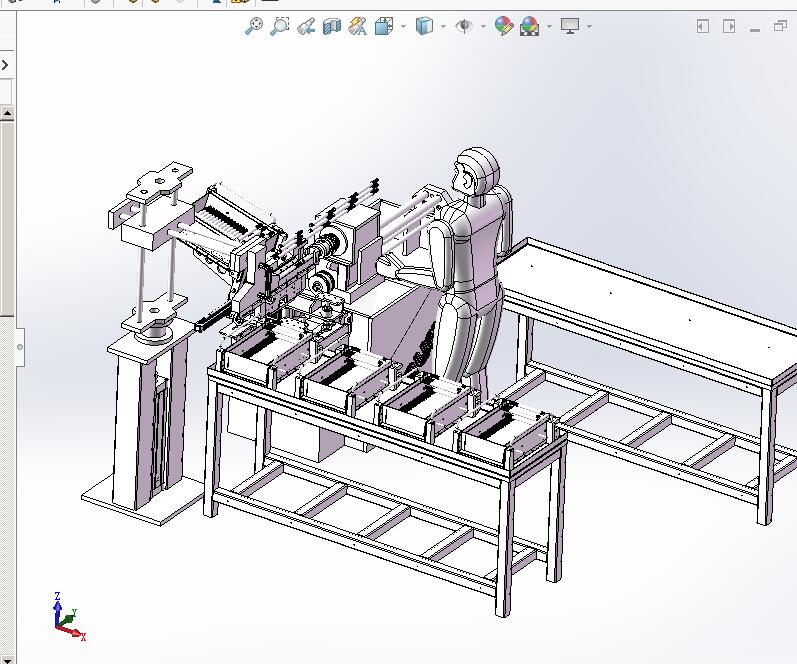Toggle the Section View tool

point(332,26)
